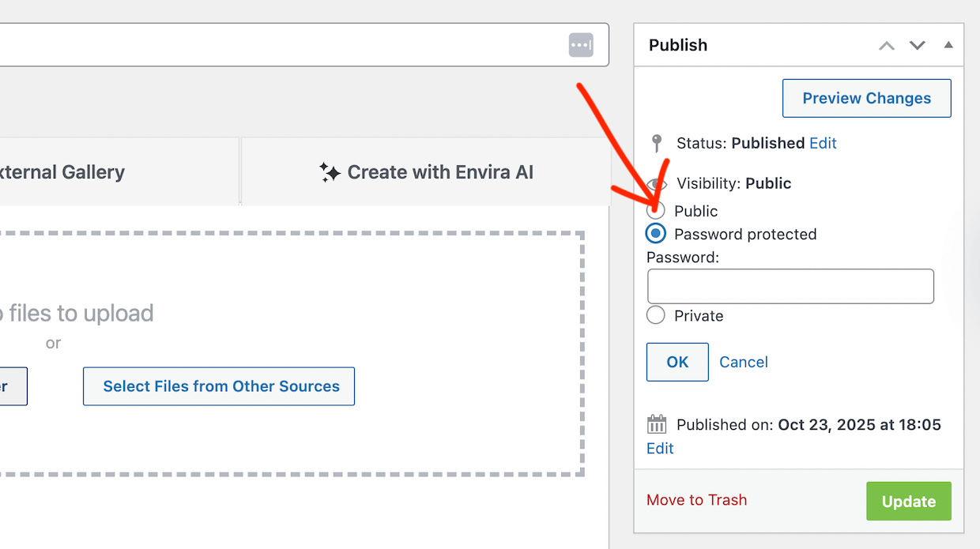This screenshot has height=549, width=980.
Task: Edit the published date
Action: [x=660, y=449]
